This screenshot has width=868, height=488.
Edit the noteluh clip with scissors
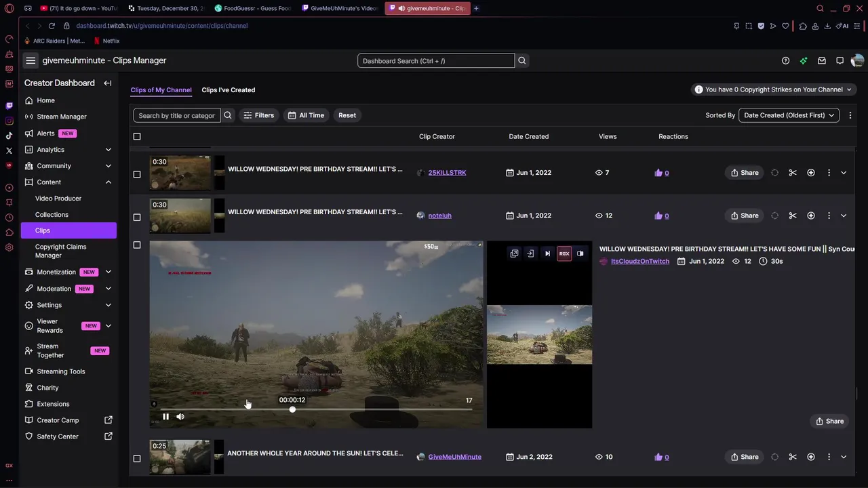[793, 216]
